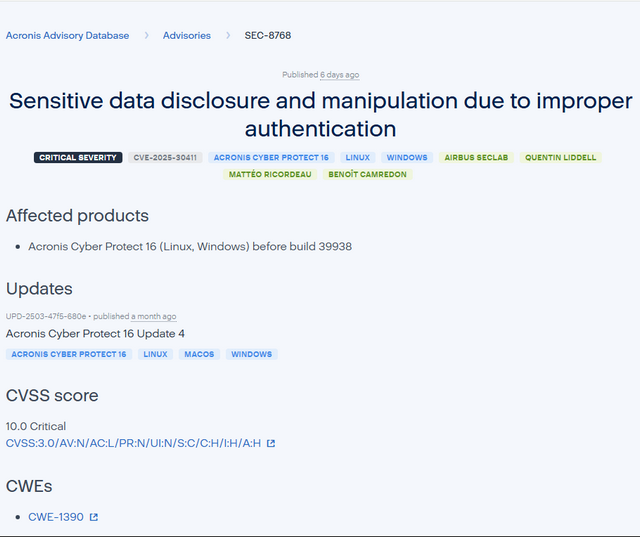640x537 pixels.
Task: Click the 10.0 Critical score text
Action: [36, 426]
